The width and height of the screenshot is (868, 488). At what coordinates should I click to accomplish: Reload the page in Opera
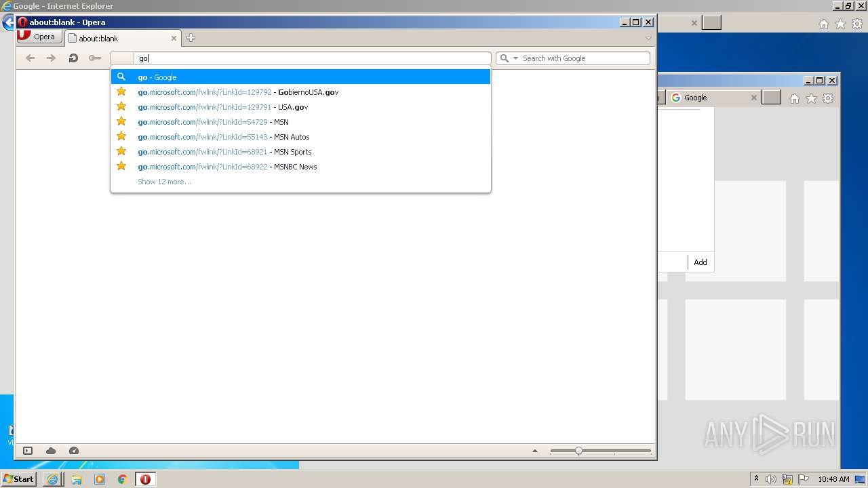(x=73, y=58)
